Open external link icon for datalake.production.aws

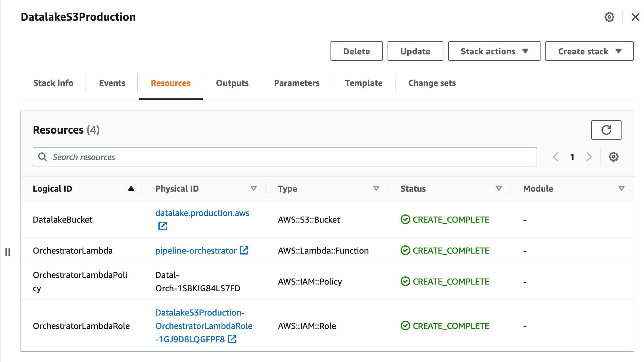pos(163,226)
